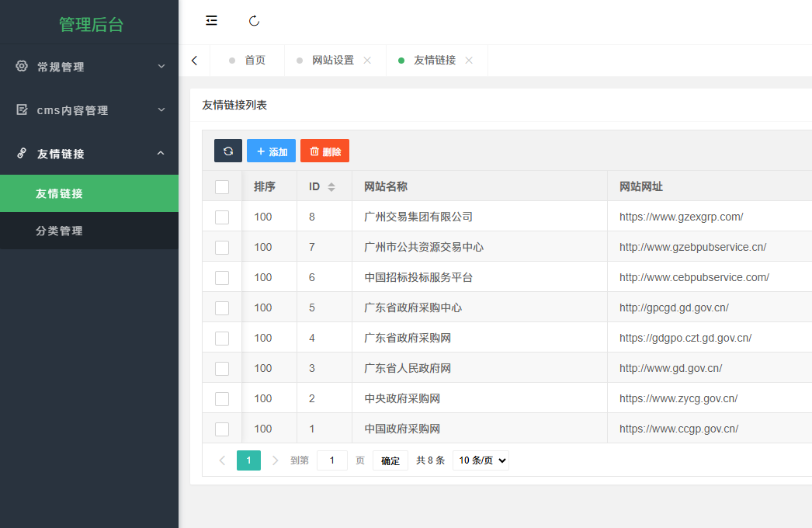Select the 友情链接 tab
This screenshot has width=812, height=528.
pyautogui.click(x=435, y=61)
